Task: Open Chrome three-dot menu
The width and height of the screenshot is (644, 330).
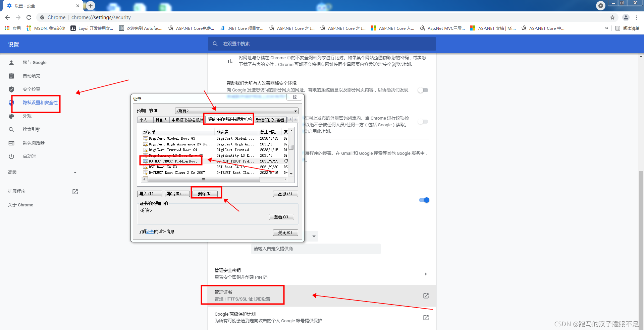Action: [x=637, y=17]
